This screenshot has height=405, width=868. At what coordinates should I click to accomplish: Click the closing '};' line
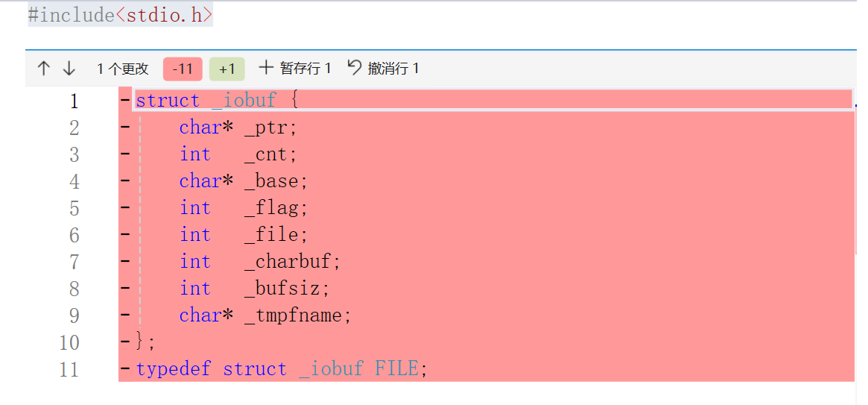146,342
